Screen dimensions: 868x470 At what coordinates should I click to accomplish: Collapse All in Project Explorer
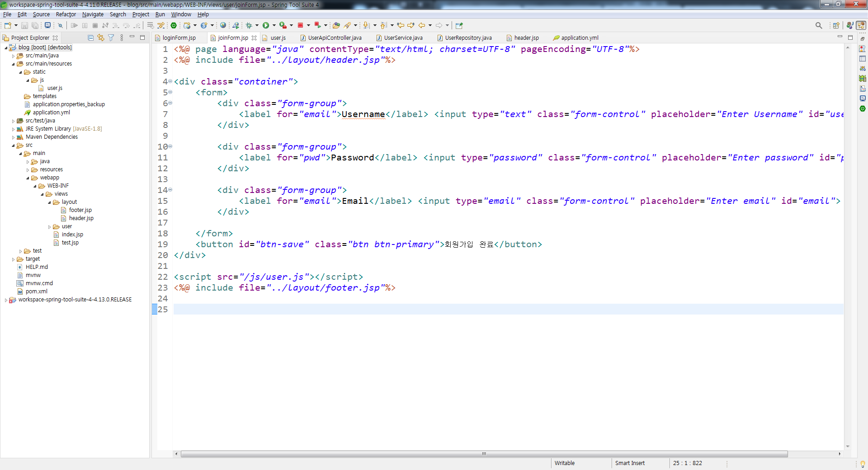90,38
